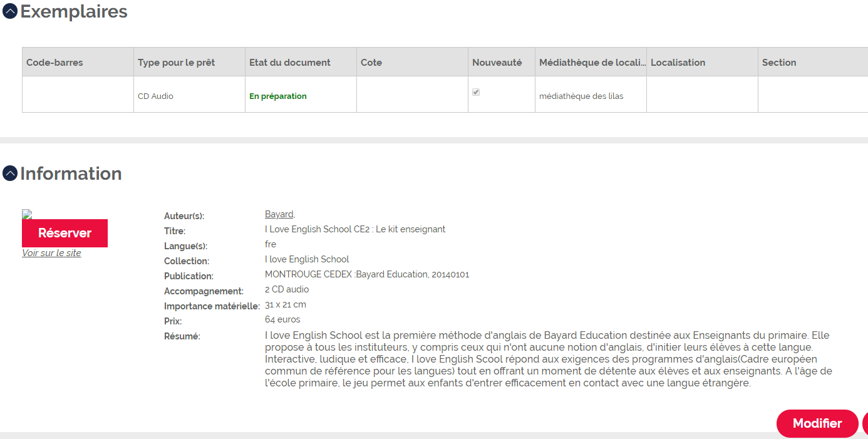
Task: Toggle the Nouveauté checkbox
Action: point(476,92)
